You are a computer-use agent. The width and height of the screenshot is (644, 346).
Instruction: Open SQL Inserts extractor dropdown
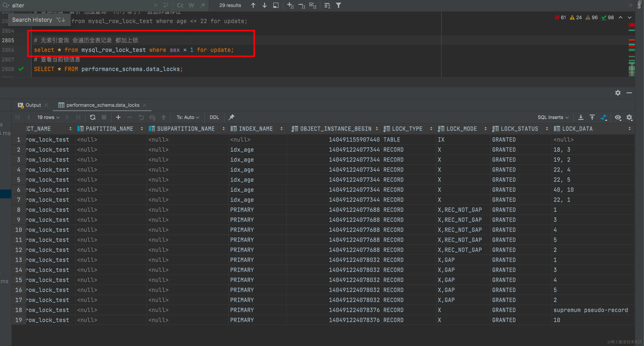tap(553, 117)
